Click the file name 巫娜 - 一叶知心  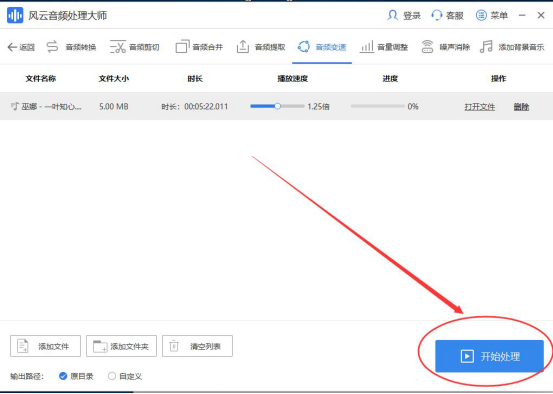51,107
